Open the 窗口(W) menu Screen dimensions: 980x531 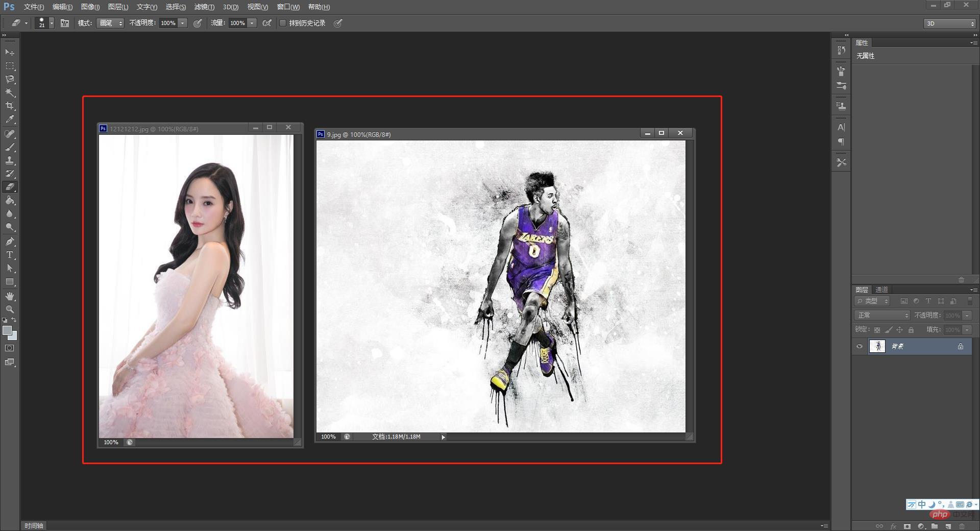click(x=288, y=7)
